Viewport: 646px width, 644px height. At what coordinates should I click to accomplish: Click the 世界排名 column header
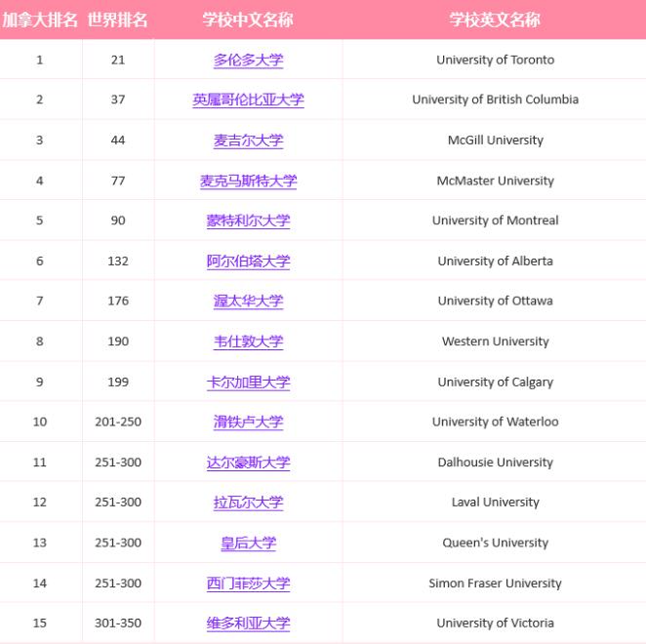point(117,20)
